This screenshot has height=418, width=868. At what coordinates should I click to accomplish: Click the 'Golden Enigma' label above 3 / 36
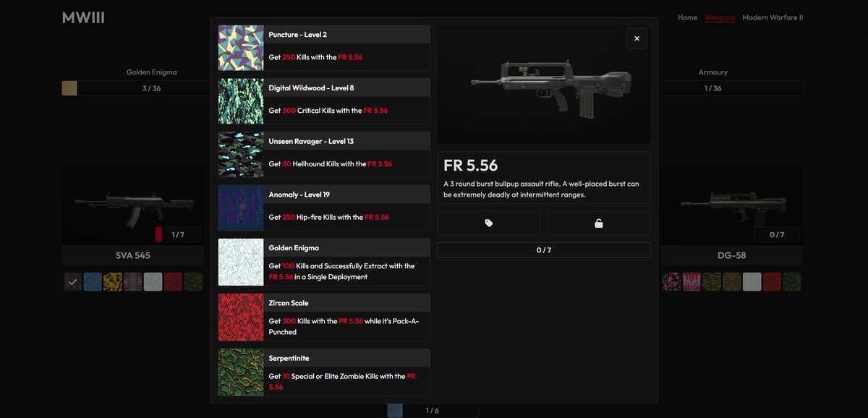coord(151,72)
